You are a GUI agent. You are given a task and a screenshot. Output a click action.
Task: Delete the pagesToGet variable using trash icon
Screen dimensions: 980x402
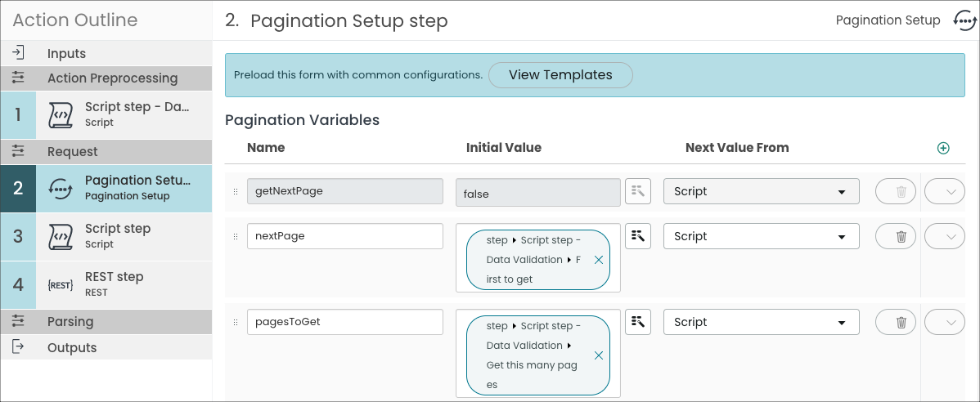pyautogui.click(x=901, y=322)
